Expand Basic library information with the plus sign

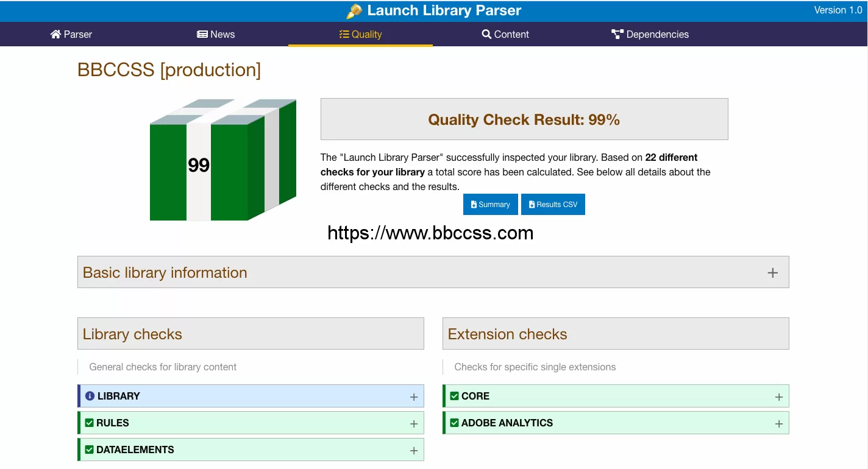click(x=772, y=273)
